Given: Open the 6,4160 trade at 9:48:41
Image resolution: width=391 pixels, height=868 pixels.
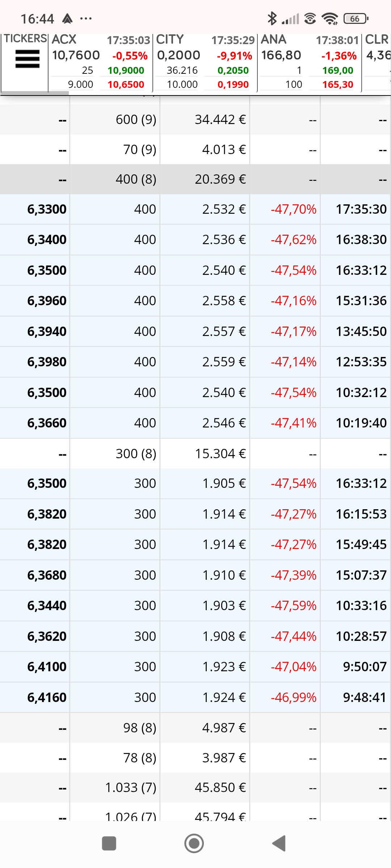Looking at the screenshot, I should coord(195,697).
